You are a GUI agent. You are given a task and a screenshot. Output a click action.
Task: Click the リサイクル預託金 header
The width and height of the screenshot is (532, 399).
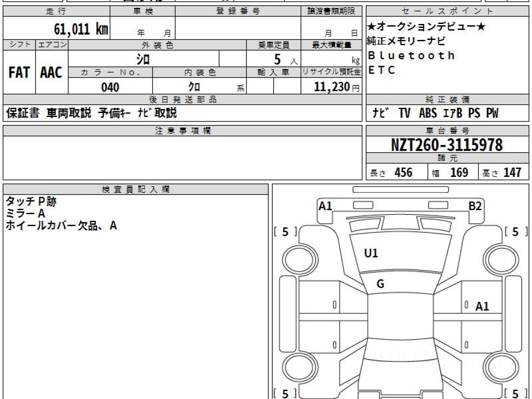332,72
